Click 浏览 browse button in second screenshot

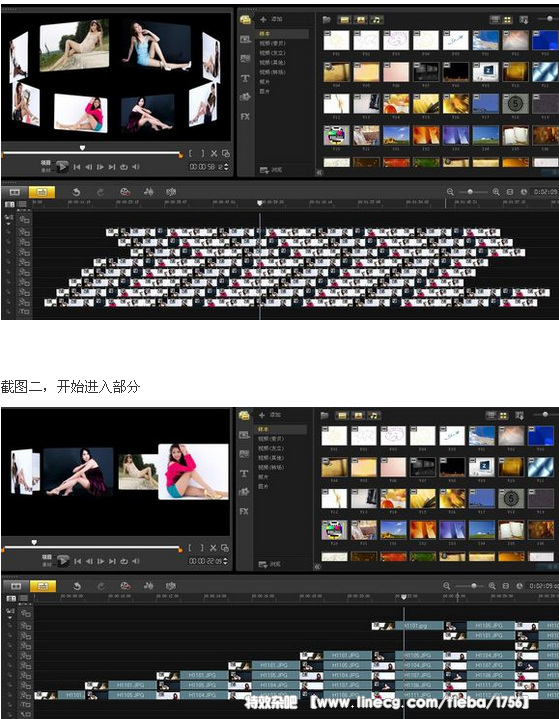[x=270, y=564]
